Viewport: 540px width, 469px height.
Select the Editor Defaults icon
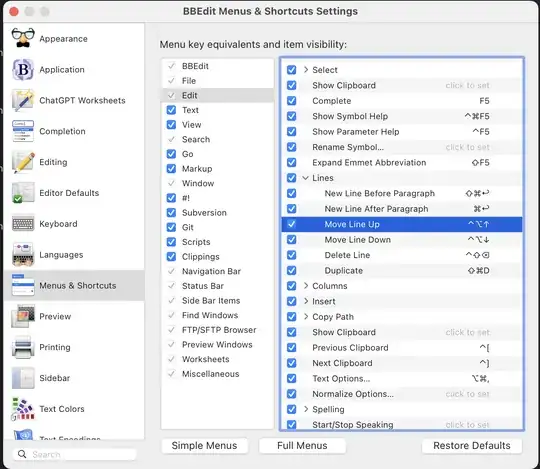[23, 193]
